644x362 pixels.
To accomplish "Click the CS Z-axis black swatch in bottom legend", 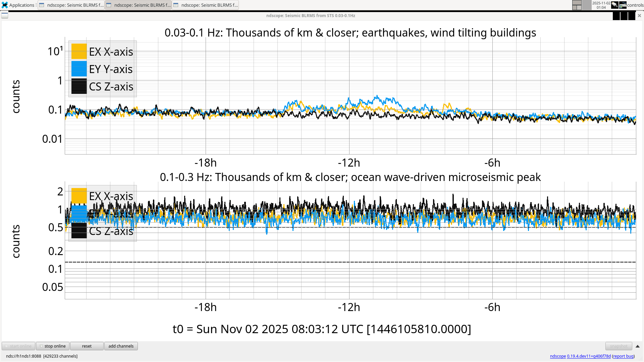I will (x=79, y=231).
